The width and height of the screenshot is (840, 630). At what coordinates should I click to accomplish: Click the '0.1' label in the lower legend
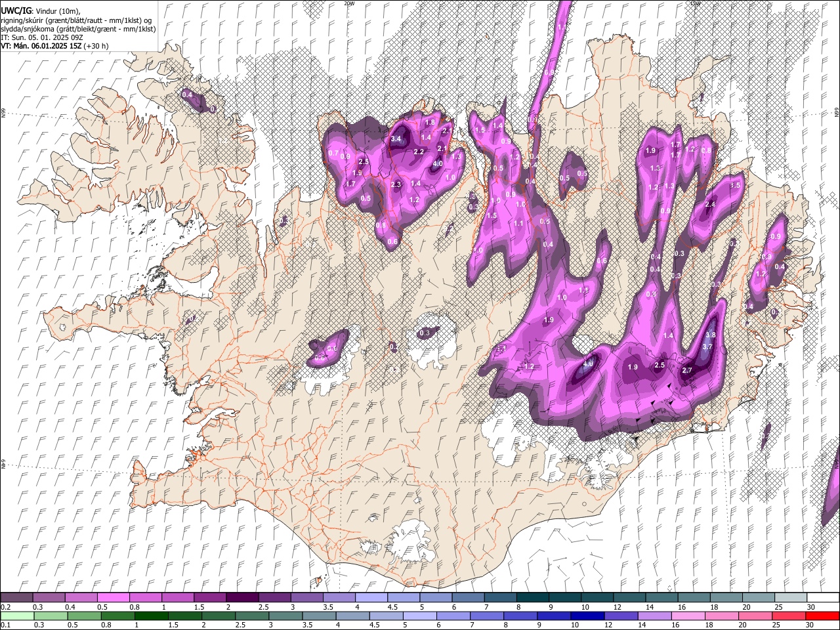coord(6,625)
